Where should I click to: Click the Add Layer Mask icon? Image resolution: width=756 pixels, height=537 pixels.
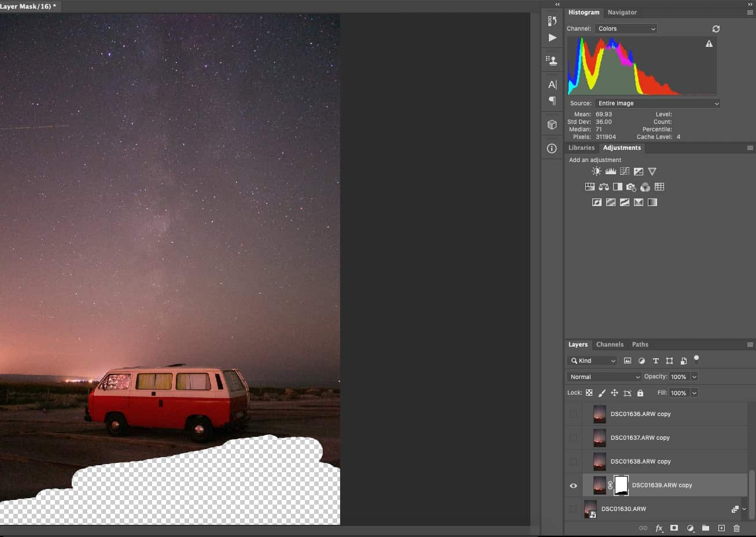coord(674,528)
